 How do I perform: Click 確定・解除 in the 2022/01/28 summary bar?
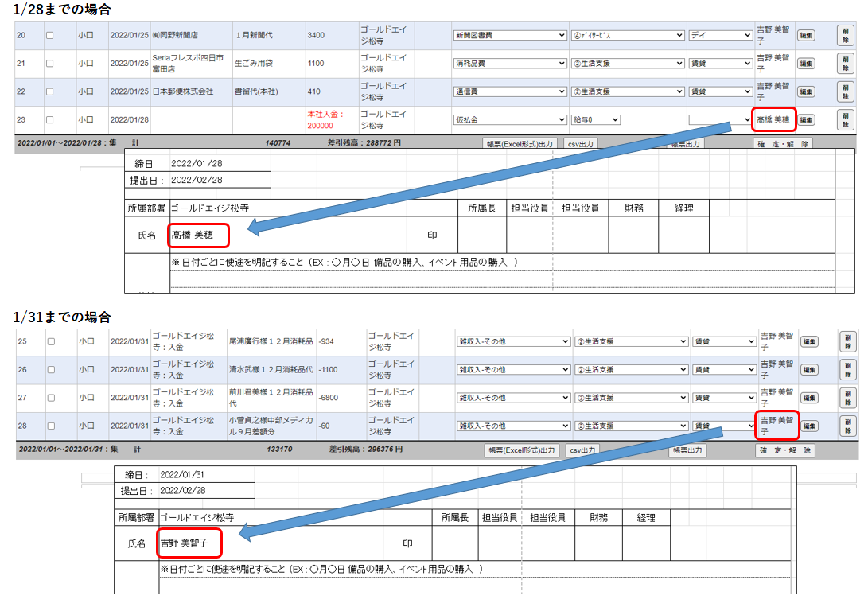783,144
